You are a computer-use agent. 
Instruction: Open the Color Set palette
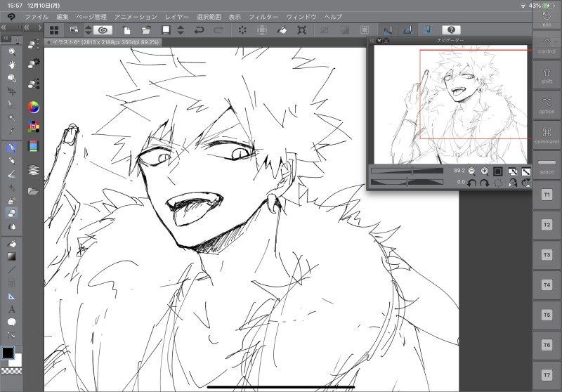tap(33, 126)
